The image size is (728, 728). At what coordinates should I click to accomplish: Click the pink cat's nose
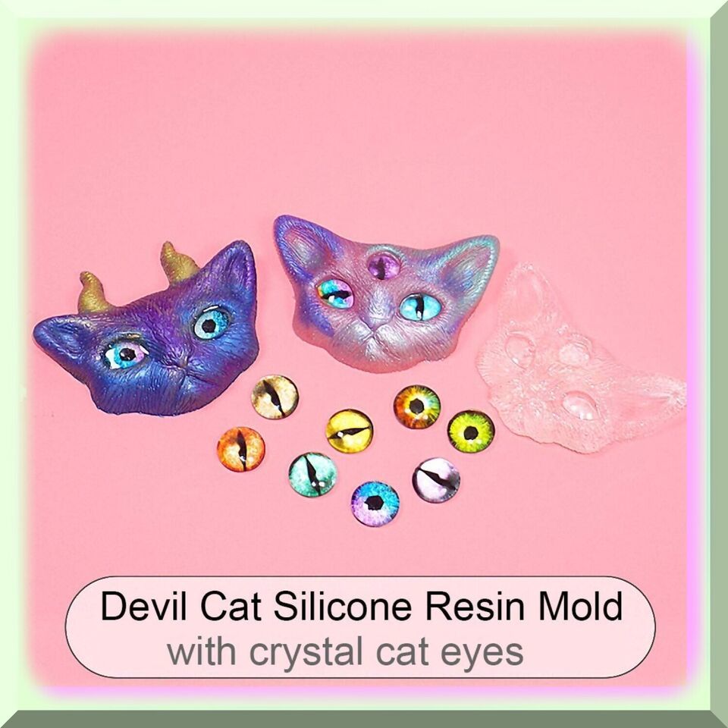tap(376, 322)
